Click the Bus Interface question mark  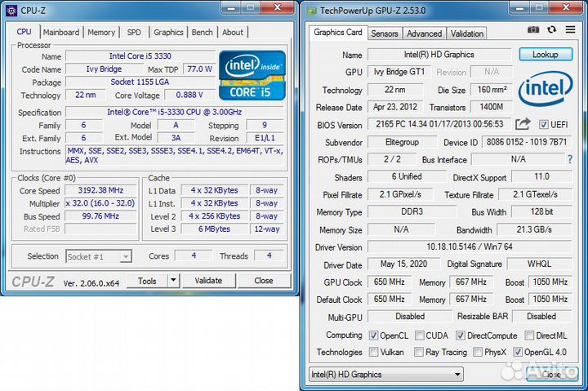click(x=570, y=160)
